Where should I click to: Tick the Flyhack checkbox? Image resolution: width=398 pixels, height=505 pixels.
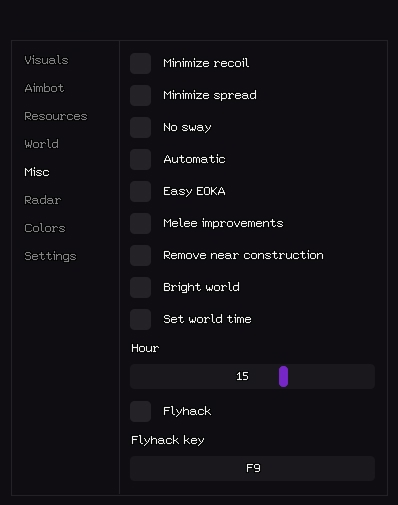(x=140, y=411)
